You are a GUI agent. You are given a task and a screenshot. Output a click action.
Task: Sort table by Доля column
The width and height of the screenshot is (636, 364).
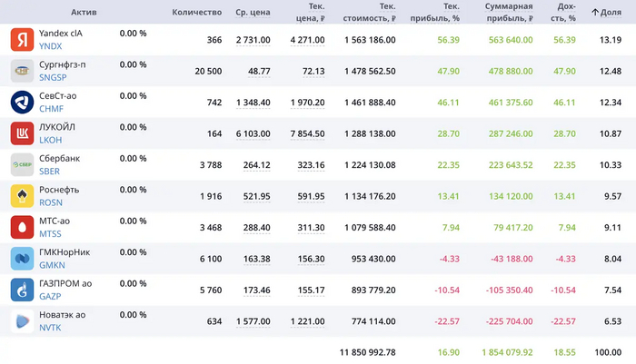(607, 12)
